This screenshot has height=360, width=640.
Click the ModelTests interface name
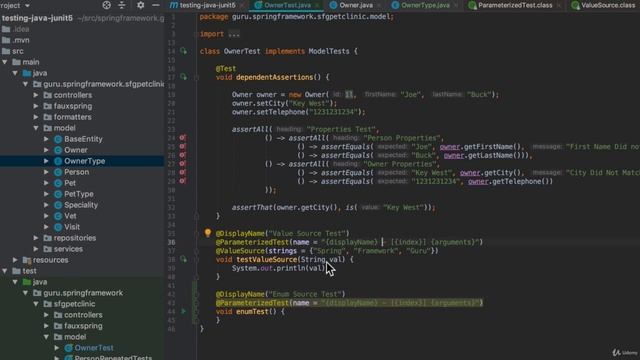click(x=329, y=51)
